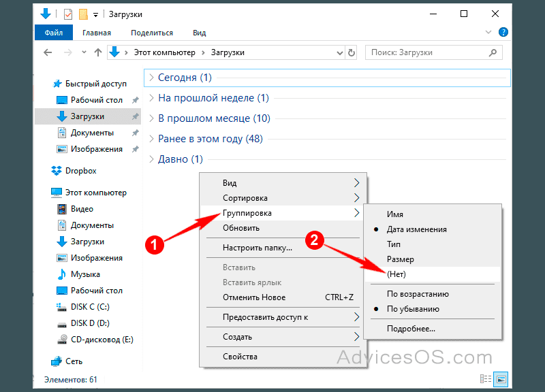Click the Properties checkmark quick access icon
Viewport: 545px width, 392px height.
tap(68, 14)
